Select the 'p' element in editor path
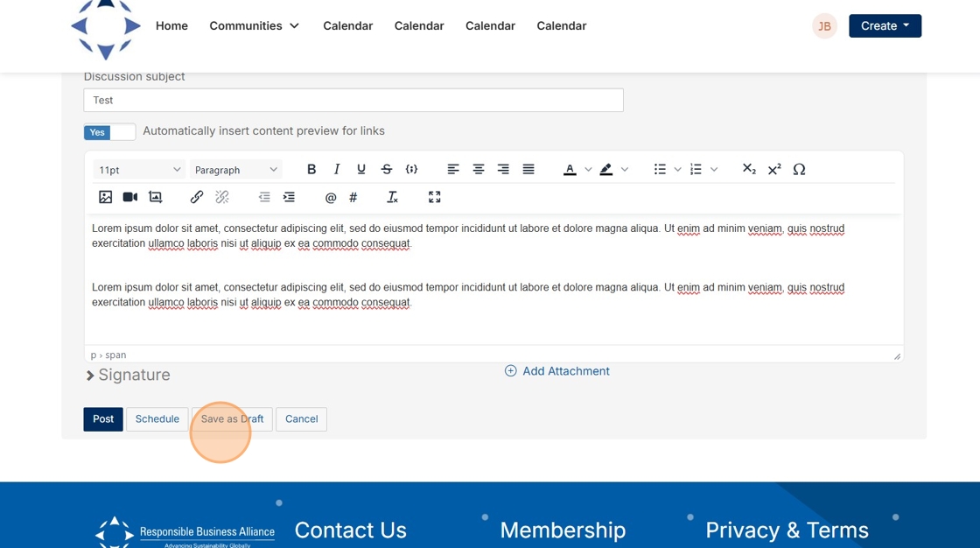The width and height of the screenshot is (980, 548). (94, 355)
